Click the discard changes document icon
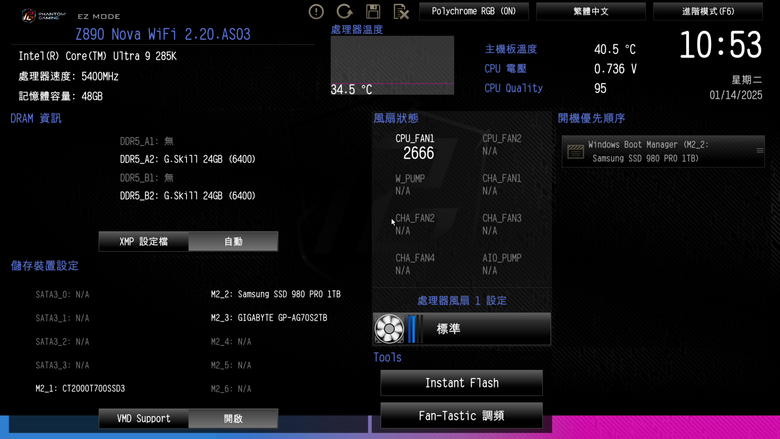Viewport: 780px width, 439px height. click(401, 11)
